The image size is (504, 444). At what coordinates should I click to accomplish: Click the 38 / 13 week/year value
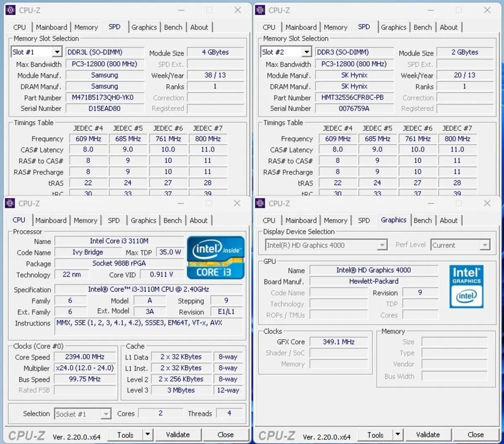(215, 75)
